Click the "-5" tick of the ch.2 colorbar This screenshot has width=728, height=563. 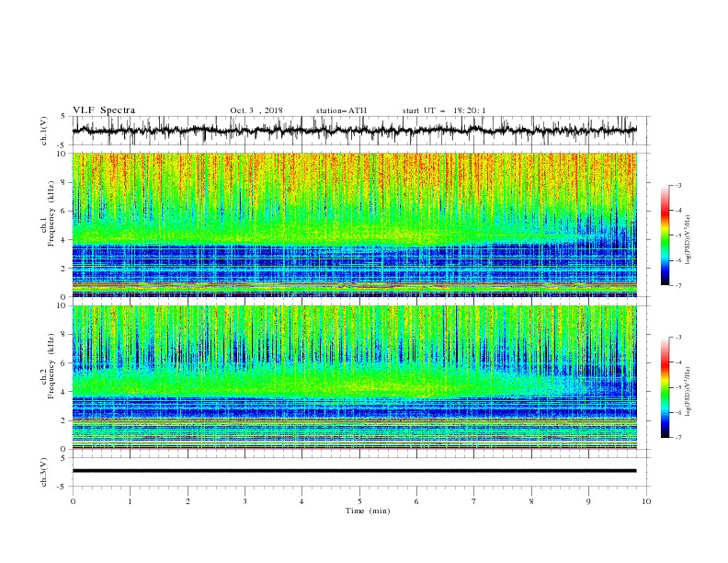tap(678, 387)
